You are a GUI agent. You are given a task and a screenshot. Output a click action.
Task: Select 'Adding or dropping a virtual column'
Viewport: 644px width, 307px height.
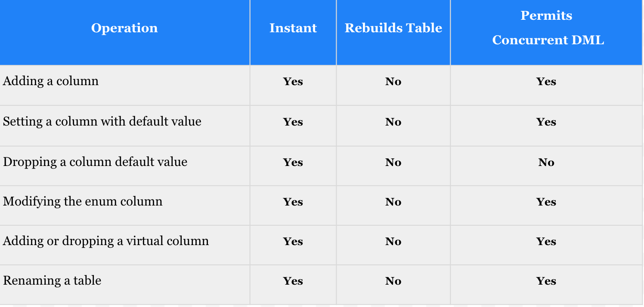[x=106, y=241]
